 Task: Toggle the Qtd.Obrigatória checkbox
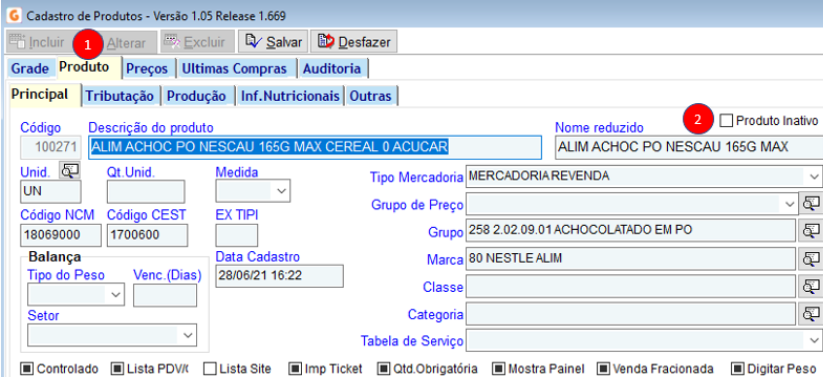point(385,369)
